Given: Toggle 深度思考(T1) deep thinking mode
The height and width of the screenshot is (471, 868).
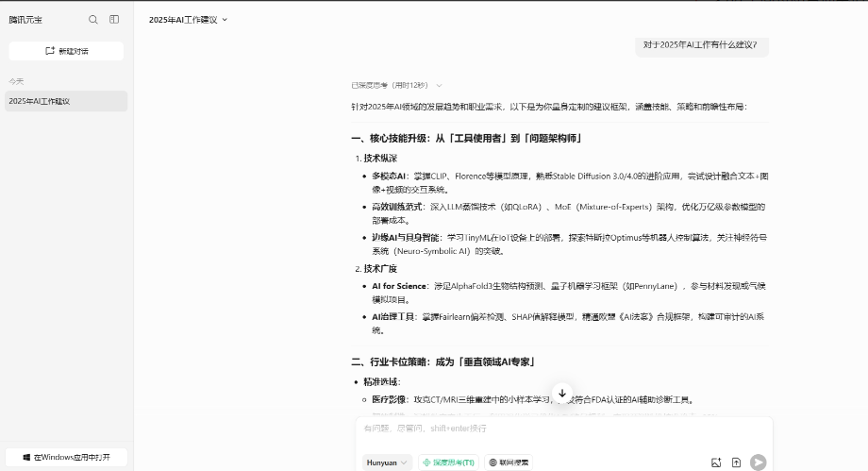Looking at the screenshot, I should [449, 463].
